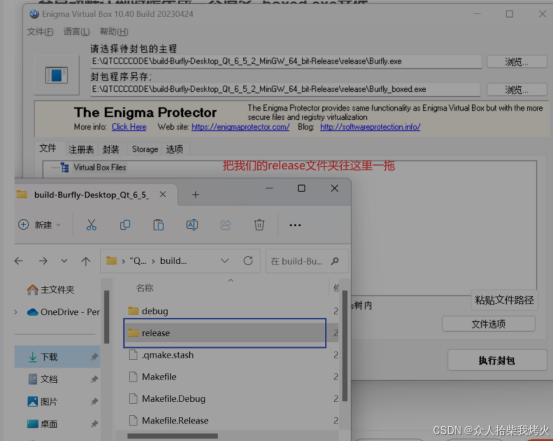Click the Rename icon in Explorer toolbar
Image resolution: width=554 pixels, height=442 pixels.
click(192, 225)
